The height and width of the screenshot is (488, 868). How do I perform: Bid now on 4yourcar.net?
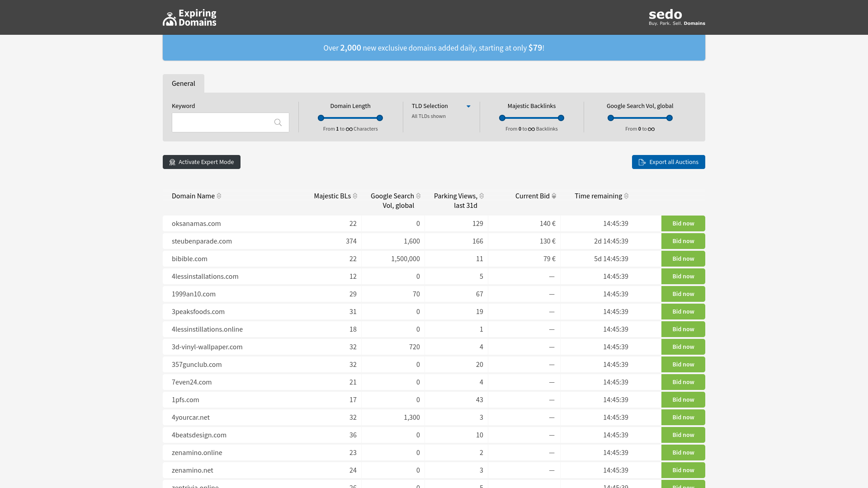(683, 417)
